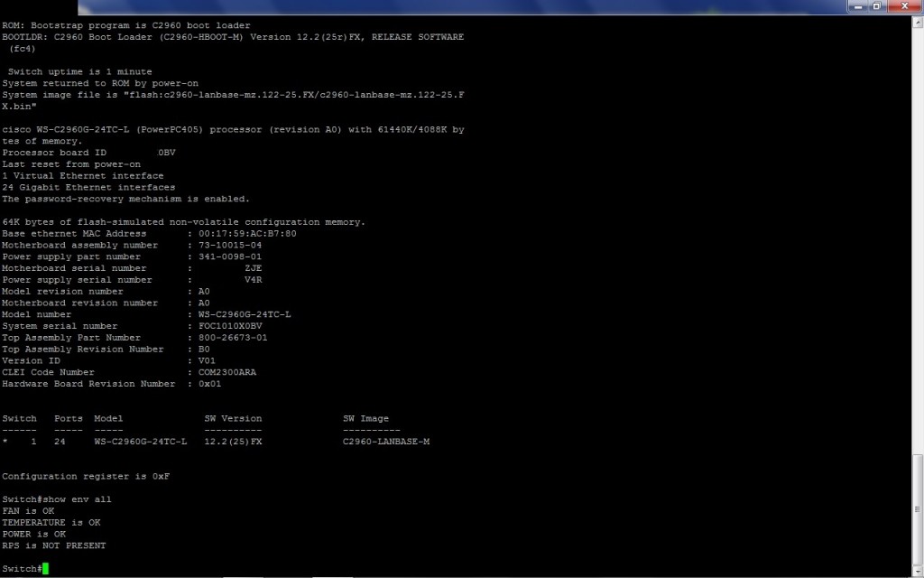Click "WS-C2960G-24TC-L" in the switch table row

point(140,442)
